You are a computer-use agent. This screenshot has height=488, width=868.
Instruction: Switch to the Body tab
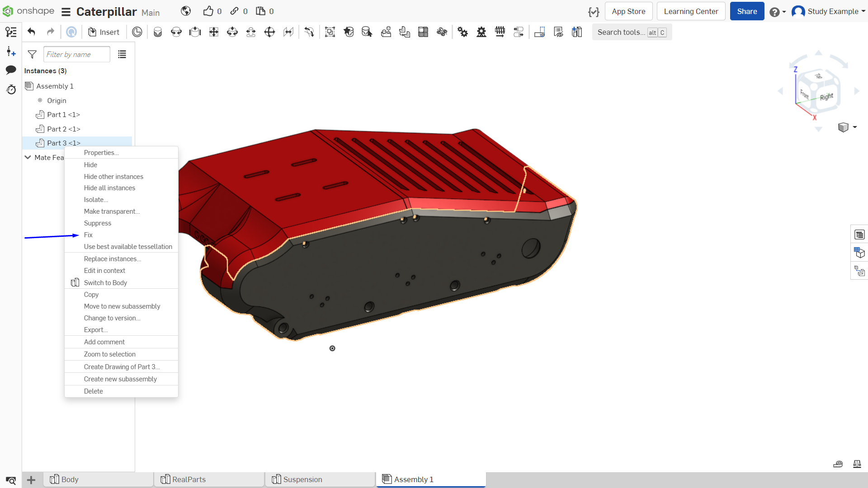[99, 479]
